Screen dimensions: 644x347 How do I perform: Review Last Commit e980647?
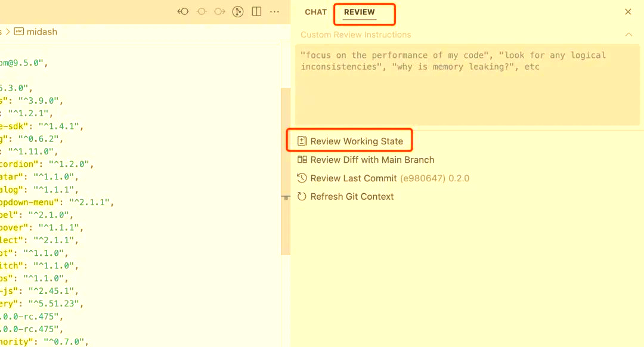click(353, 178)
